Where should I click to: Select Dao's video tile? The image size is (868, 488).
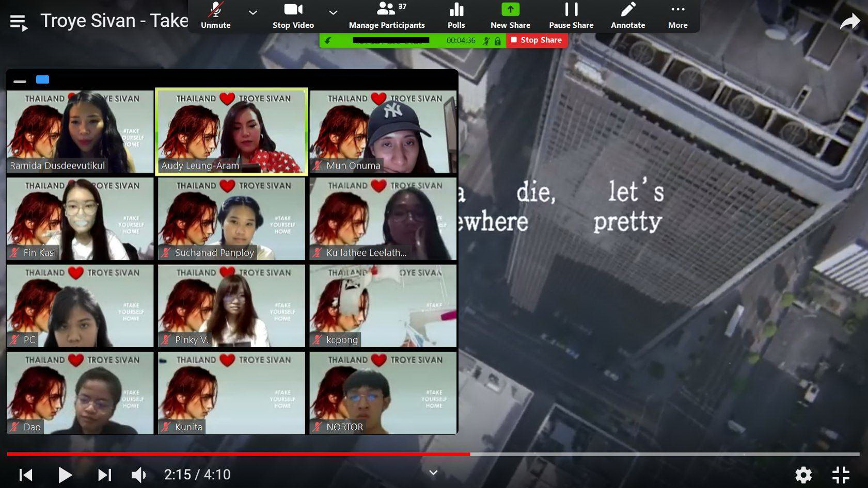point(80,393)
